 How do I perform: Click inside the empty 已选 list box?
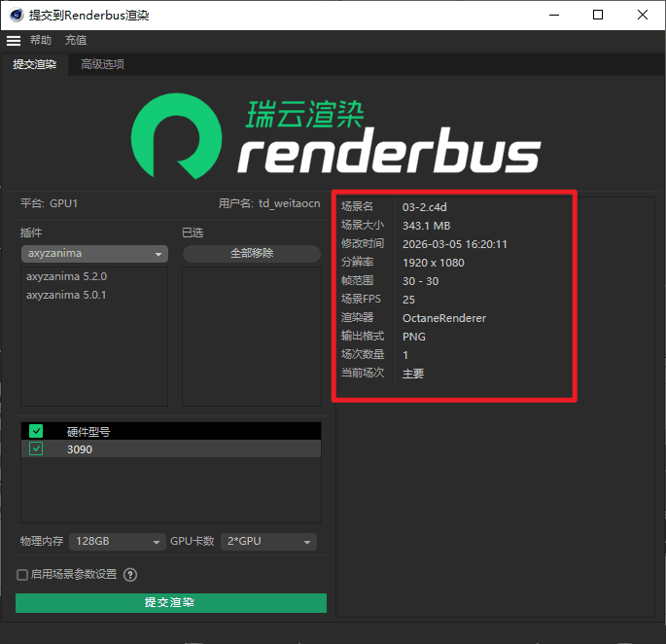tap(252, 337)
